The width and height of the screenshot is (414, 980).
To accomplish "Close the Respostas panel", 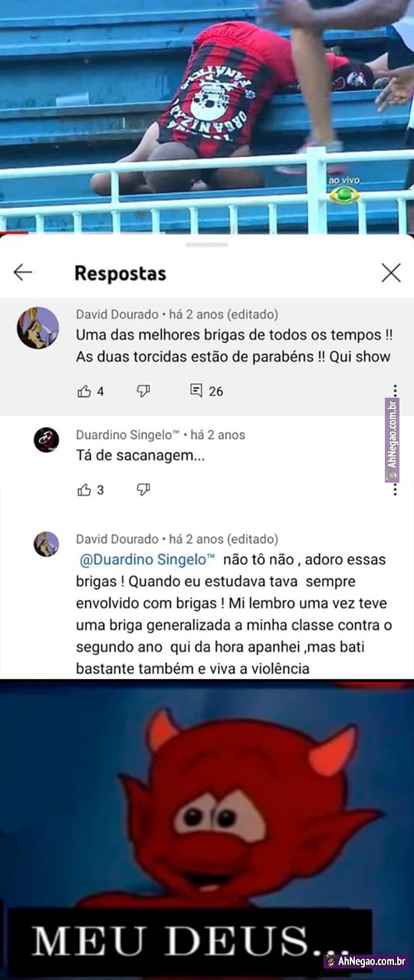I will pos(391,272).
